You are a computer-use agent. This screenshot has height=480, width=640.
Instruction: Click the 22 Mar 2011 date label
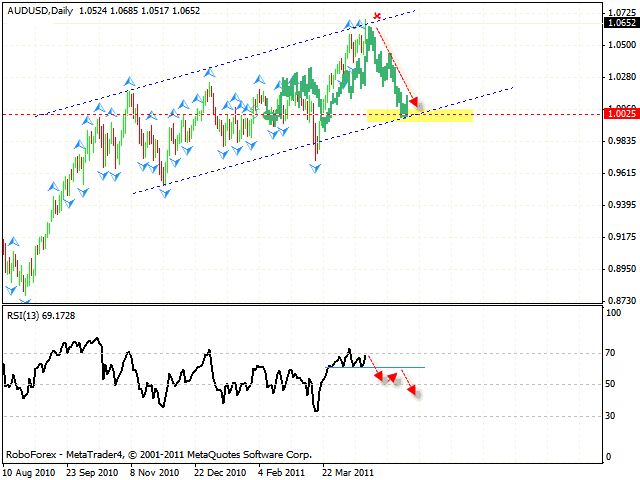[347, 471]
